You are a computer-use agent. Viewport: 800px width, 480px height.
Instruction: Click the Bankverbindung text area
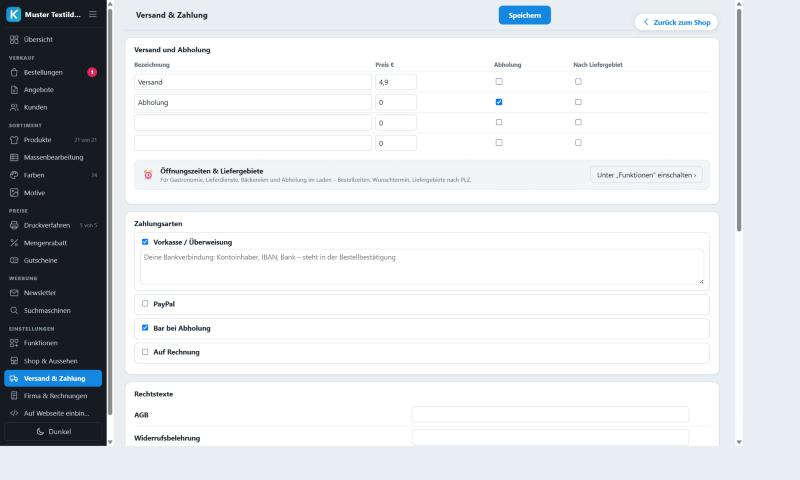(x=422, y=267)
